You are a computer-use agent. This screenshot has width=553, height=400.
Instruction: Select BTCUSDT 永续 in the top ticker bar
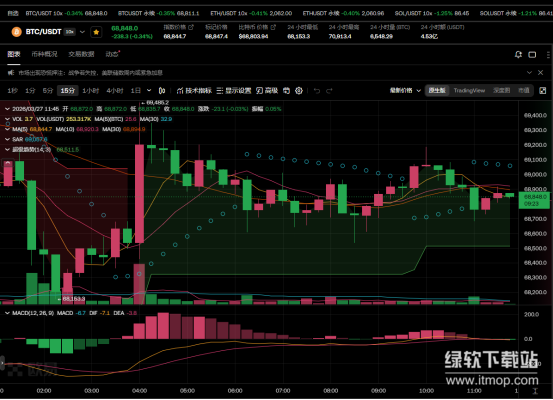point(158,13)
